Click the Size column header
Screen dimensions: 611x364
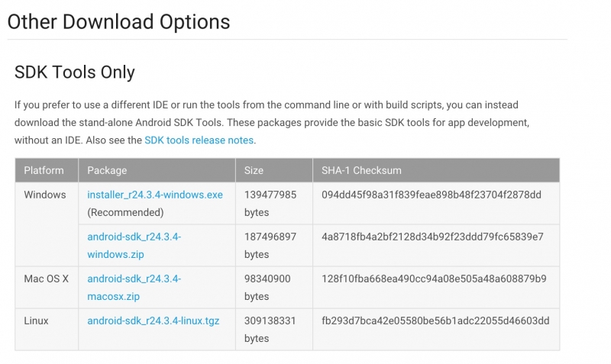254,170
